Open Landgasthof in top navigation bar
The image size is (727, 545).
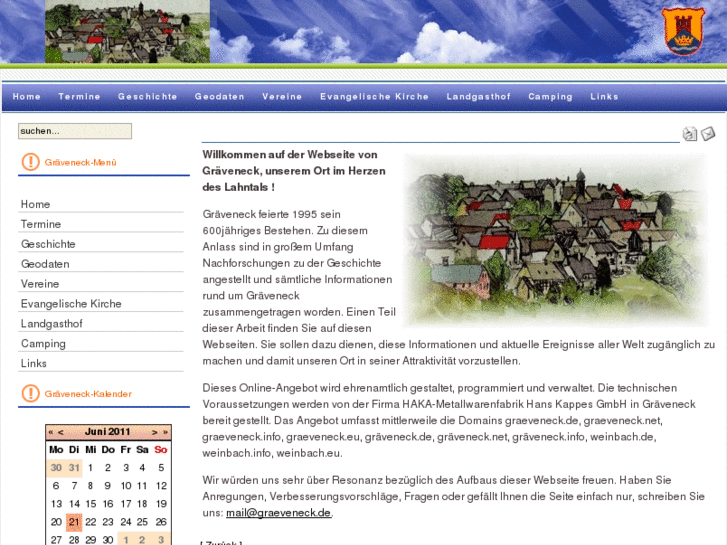click(x=478, y=96)
